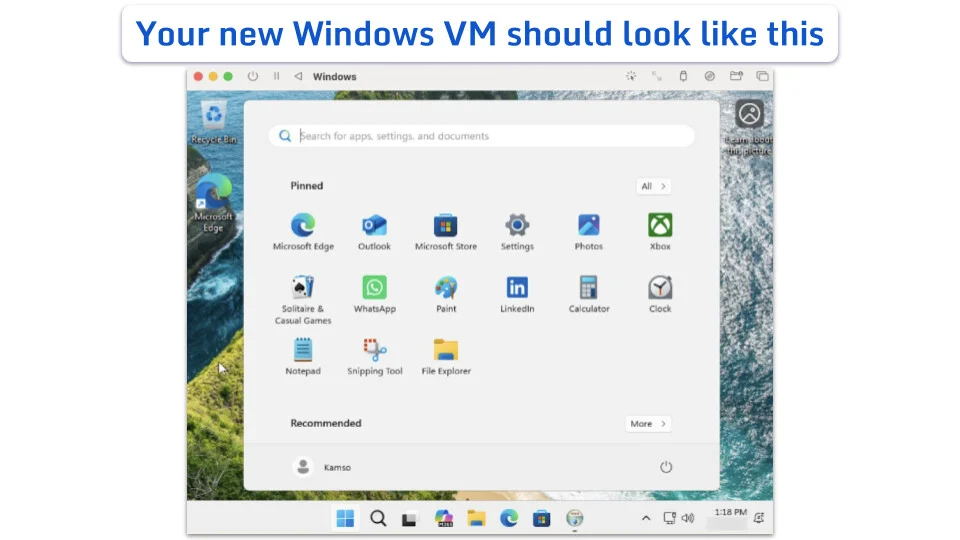
Task: Select Recycle Bin on desktop
Action: [x=214, y=122]
